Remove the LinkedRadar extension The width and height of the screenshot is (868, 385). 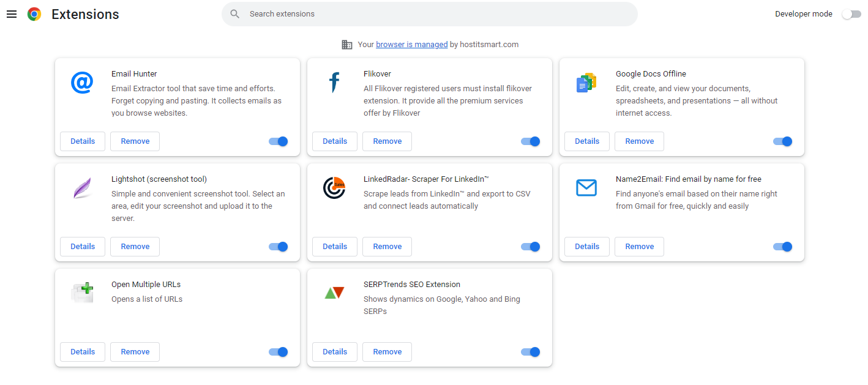(x=387, y=247)
